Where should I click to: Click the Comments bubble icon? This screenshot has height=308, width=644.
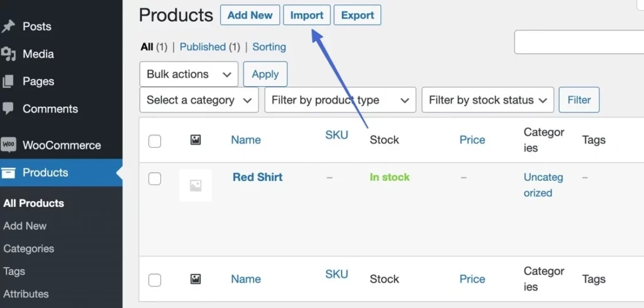[8, 109]
